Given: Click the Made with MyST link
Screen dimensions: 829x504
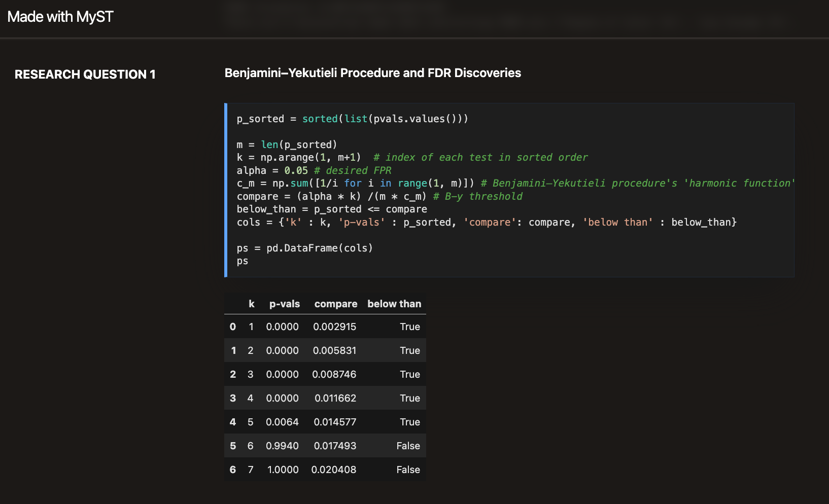Looking at the screenshot, I should 60,17.
